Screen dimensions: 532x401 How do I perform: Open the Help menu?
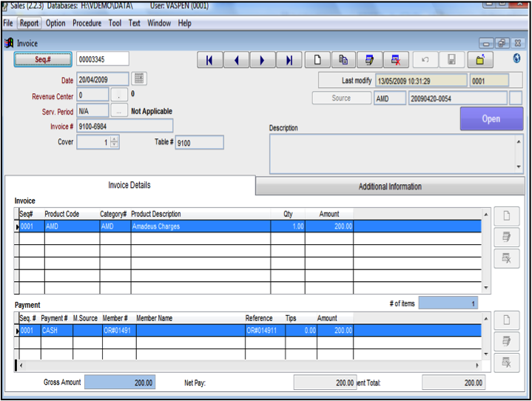[x=184, y=23]
